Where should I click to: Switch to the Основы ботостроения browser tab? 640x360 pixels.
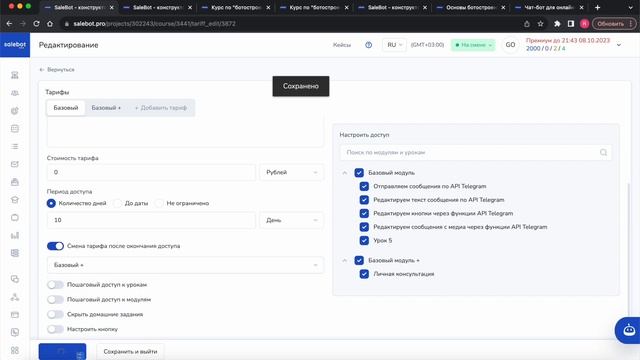pos(470,7)
